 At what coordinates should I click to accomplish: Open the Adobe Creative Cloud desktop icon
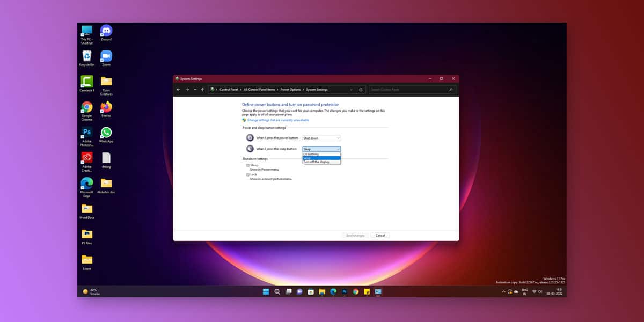tap(86, 162)
